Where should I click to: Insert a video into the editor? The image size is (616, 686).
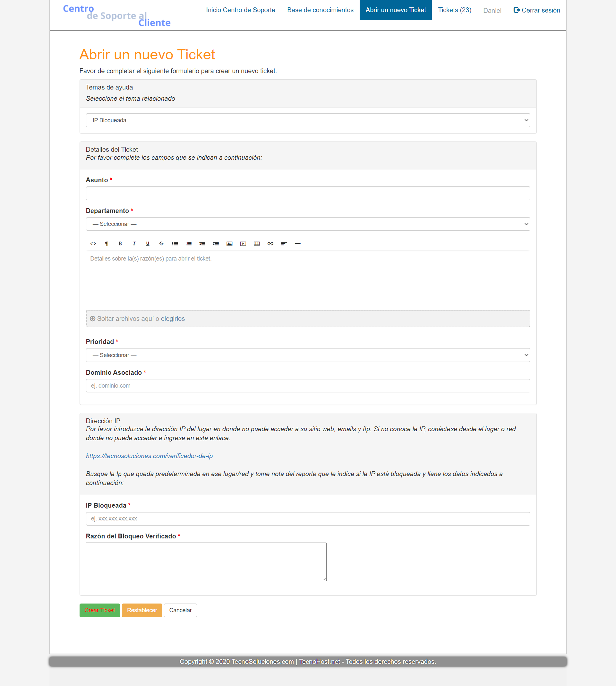click(243, 244)
